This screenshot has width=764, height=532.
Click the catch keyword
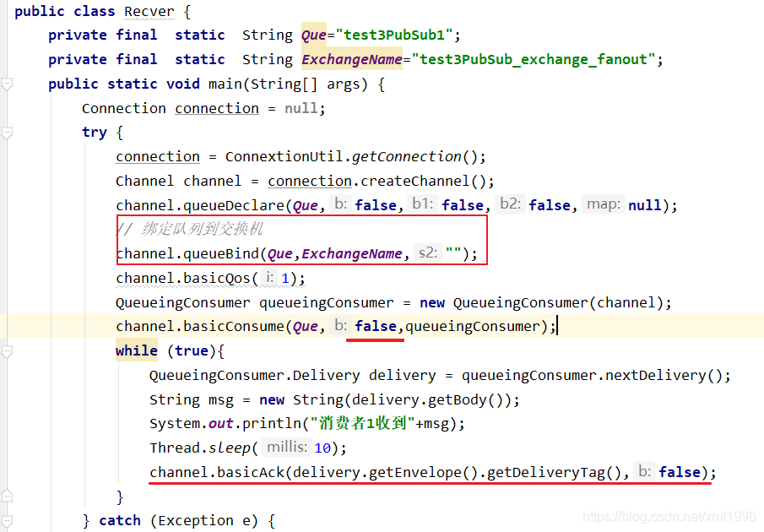coord(120,521)
